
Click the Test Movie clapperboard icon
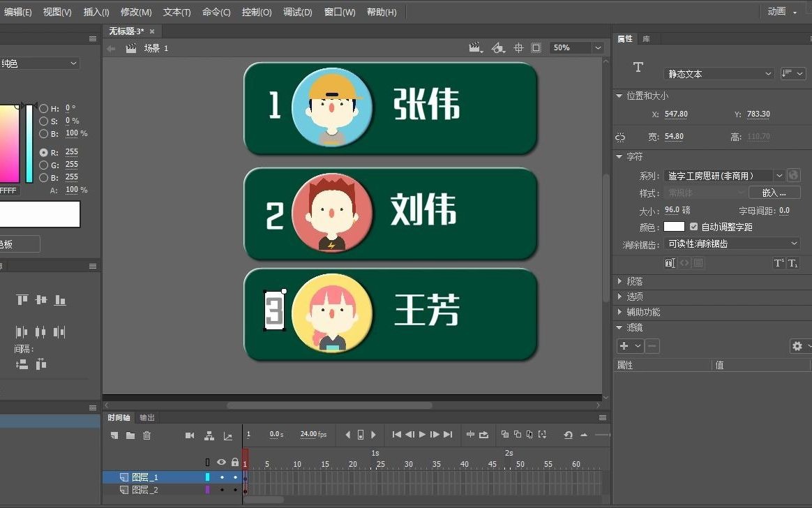coord(475,47)
